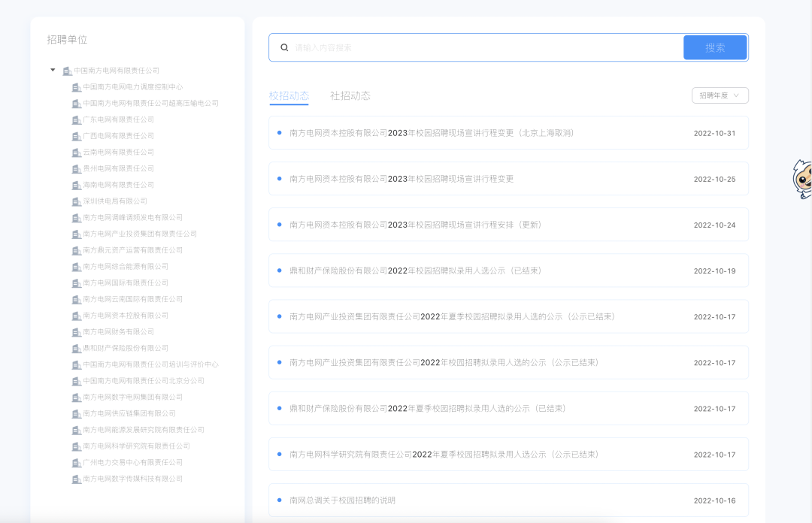Open 南方电网资本控股 宣讲行程变更 notice dated 2022-10-25
Screen dimensions: 812x523
pyautogui.click(x=508, y=179)
